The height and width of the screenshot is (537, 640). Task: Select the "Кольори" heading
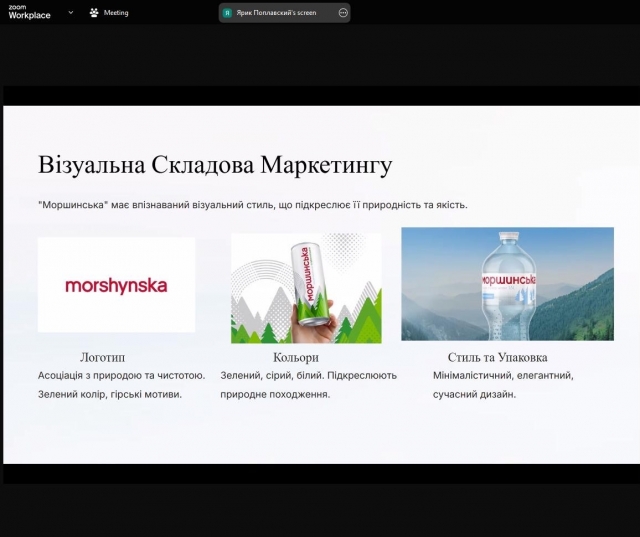(296, 357)
